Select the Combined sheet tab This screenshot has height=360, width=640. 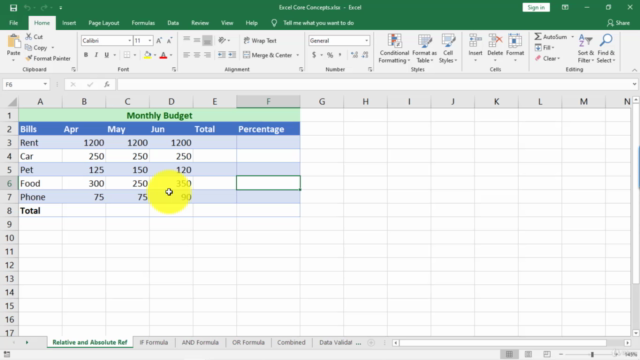point(291,342)
